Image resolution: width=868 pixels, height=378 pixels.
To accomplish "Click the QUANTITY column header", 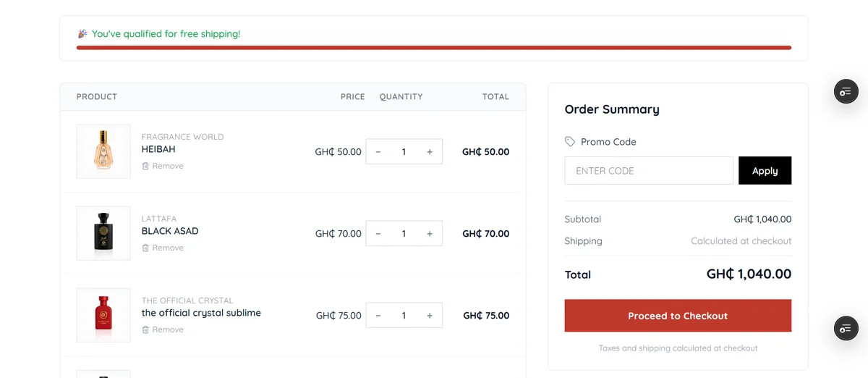I will pyautogui.click(x=401, y=96).
